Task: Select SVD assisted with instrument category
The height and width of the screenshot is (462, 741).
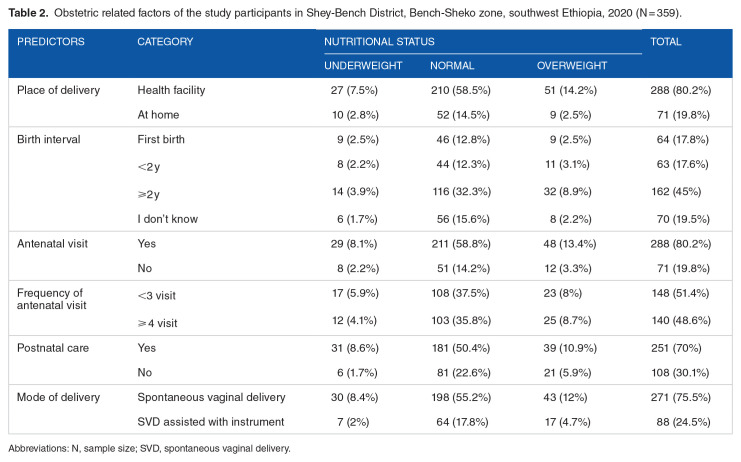Action: point(208,420)
